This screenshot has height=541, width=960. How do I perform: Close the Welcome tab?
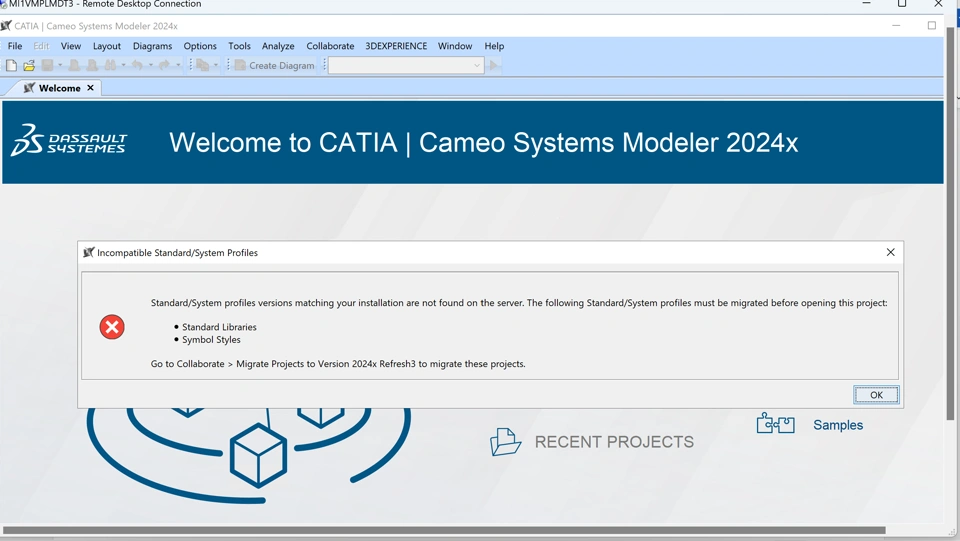[90, 88]
